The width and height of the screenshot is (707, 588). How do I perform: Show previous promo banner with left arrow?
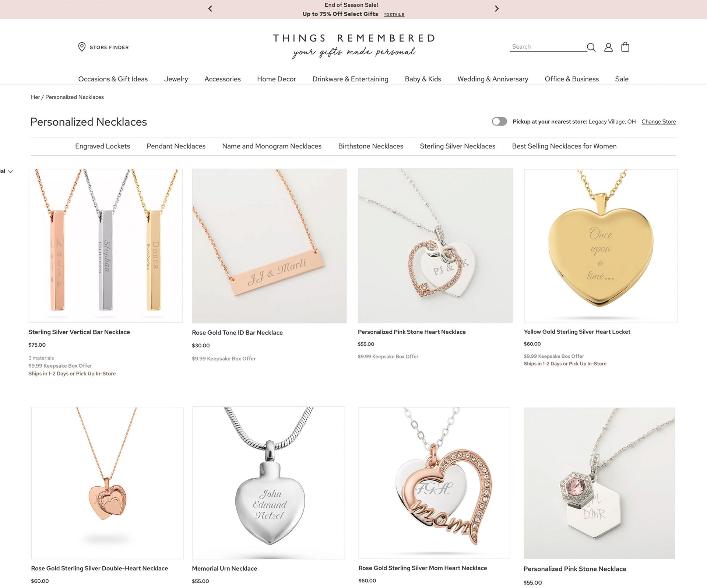pyautogui.click(x=210, y=8)
